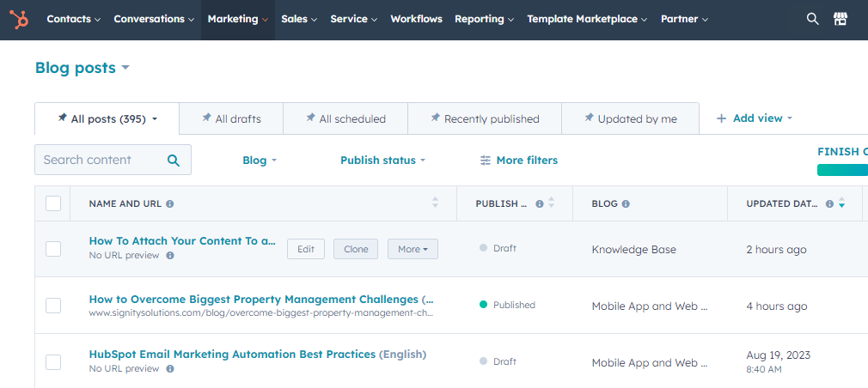
Task: Click the magnifier icon in Search content box
Action: [x=174, y=161]
